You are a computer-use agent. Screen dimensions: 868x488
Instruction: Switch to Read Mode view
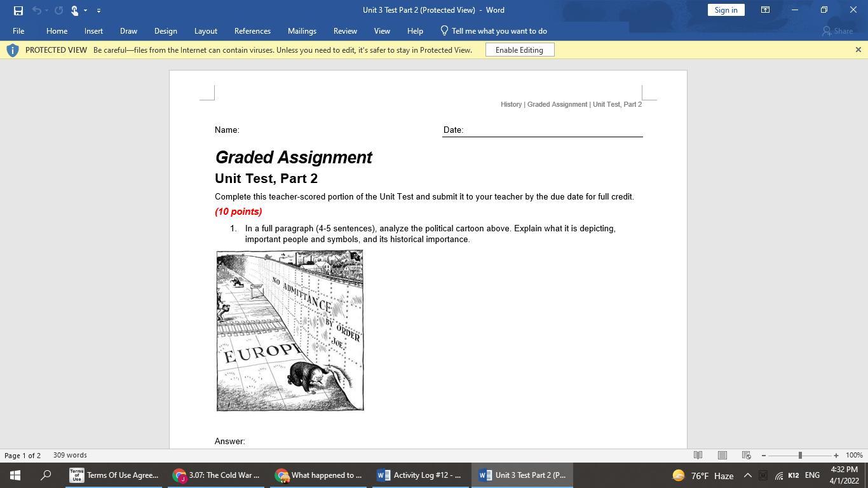point(698,456)
